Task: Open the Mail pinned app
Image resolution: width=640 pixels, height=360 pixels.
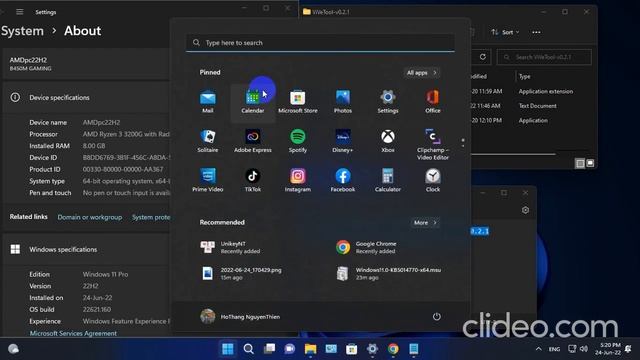Action: 208,102
